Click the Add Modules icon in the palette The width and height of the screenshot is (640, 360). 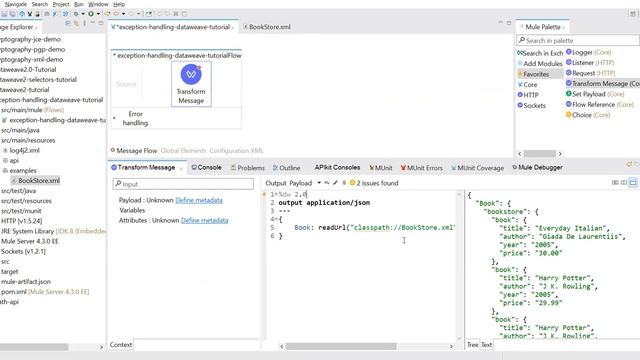(x=520, y=63)
